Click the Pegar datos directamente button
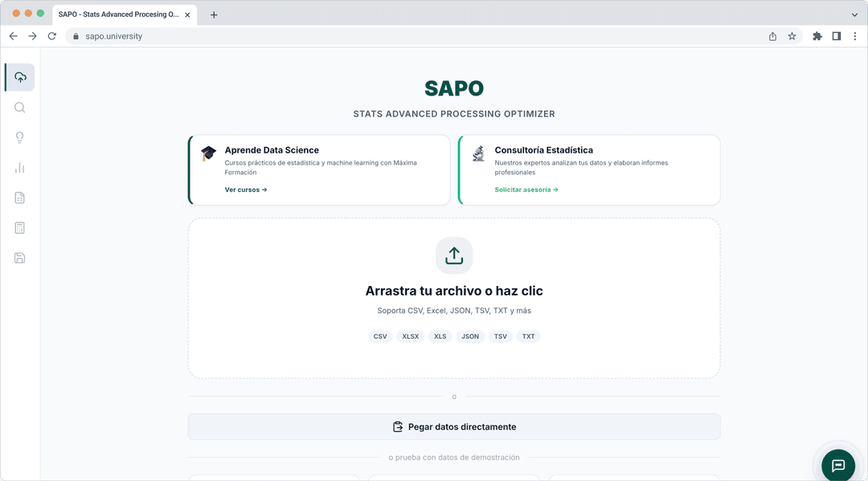868x481 pixels. [454, 427]
